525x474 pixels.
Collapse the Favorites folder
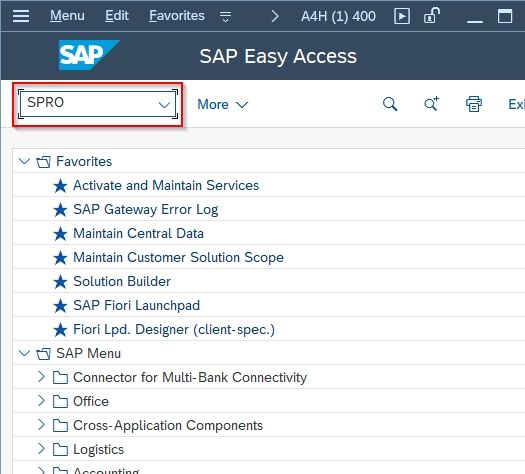click(24, 161)
